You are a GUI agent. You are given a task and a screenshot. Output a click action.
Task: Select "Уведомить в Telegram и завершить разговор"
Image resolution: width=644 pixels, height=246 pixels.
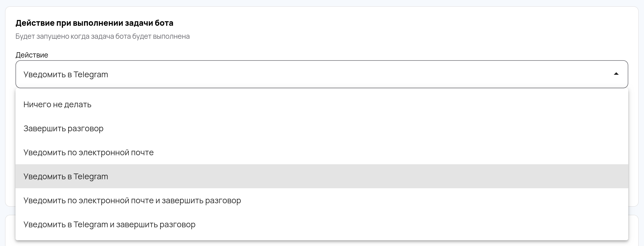coord(109,224)
